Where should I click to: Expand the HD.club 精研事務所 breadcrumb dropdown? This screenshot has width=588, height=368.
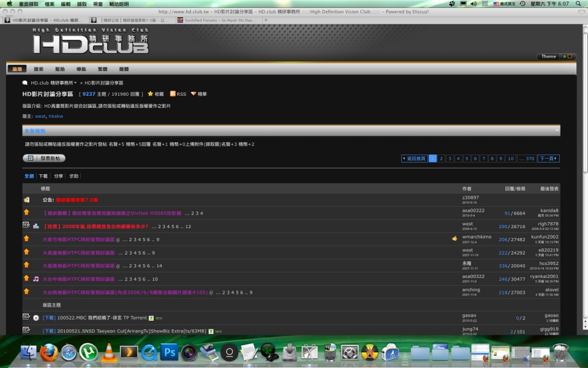click(76, 83)
